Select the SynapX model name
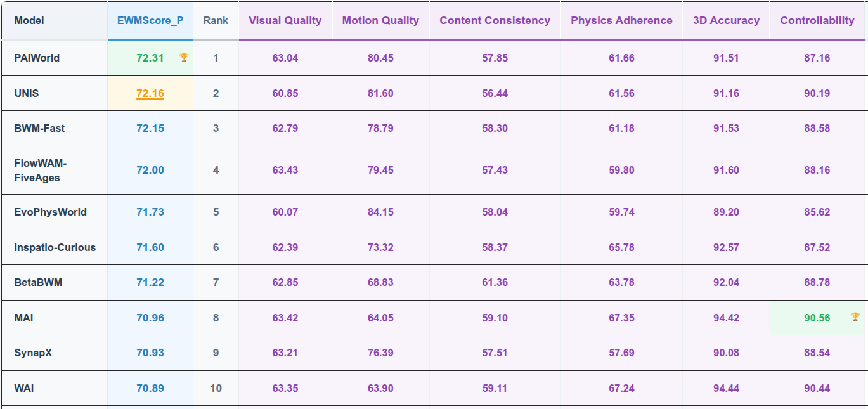 point(33,353)
